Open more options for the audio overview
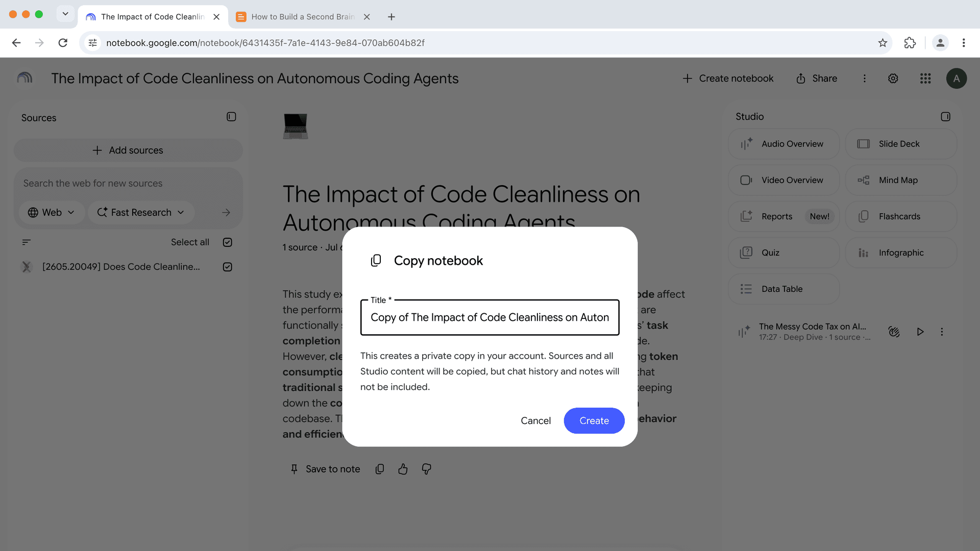This screenshot has height=551, width=980. [x=942, y=332]
